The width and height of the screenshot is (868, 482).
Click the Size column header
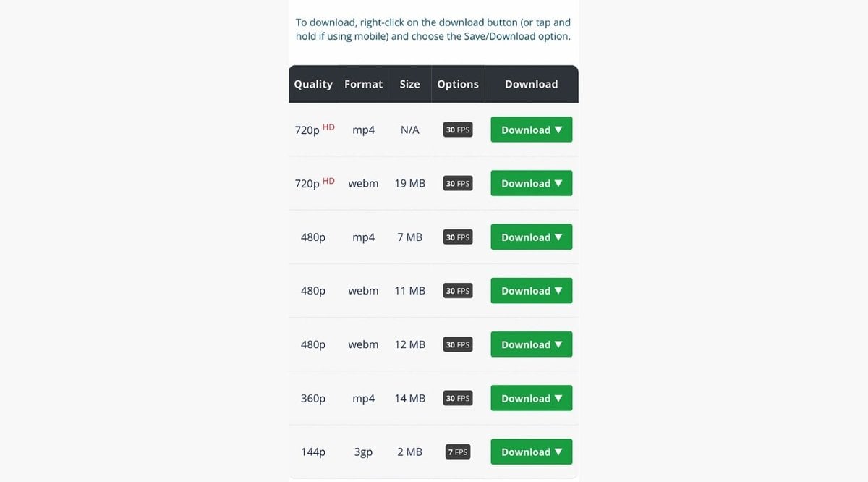409,84
